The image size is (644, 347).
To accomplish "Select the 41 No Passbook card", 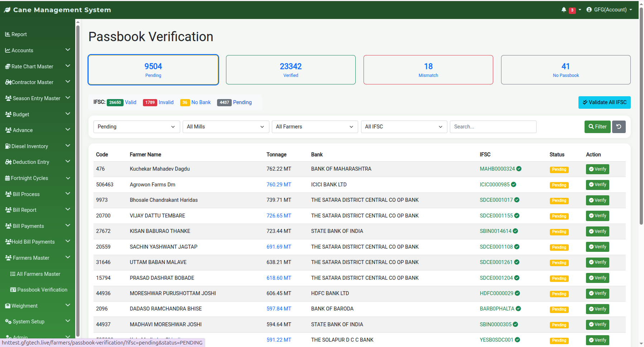I will tap(566, 70).
